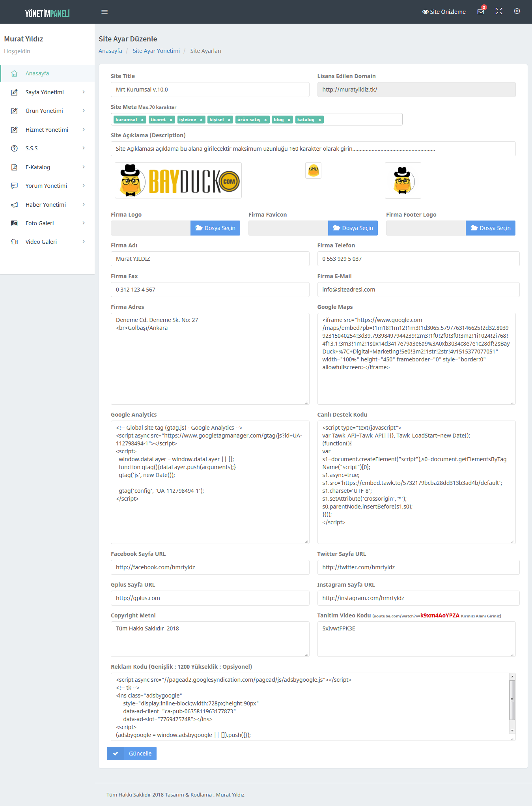
Task: Expand the S.S.S submenu chevron
Action: click(x=84, y=148)
